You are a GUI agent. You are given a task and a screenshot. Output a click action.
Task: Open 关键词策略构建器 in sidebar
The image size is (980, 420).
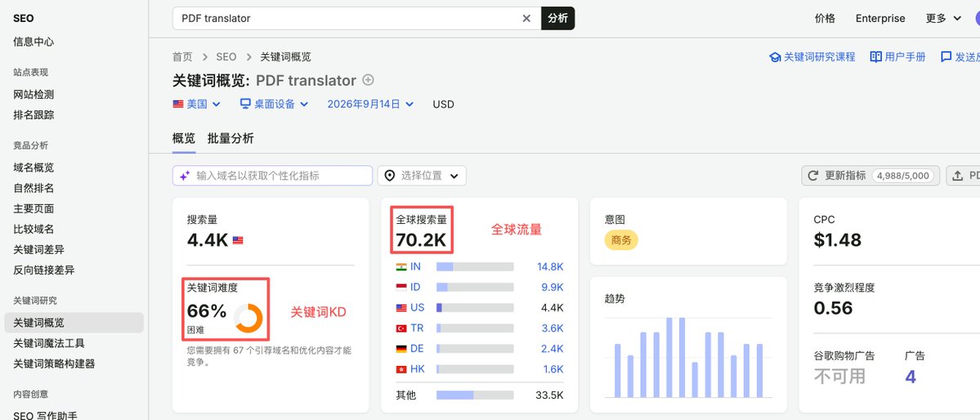[54, 364]
